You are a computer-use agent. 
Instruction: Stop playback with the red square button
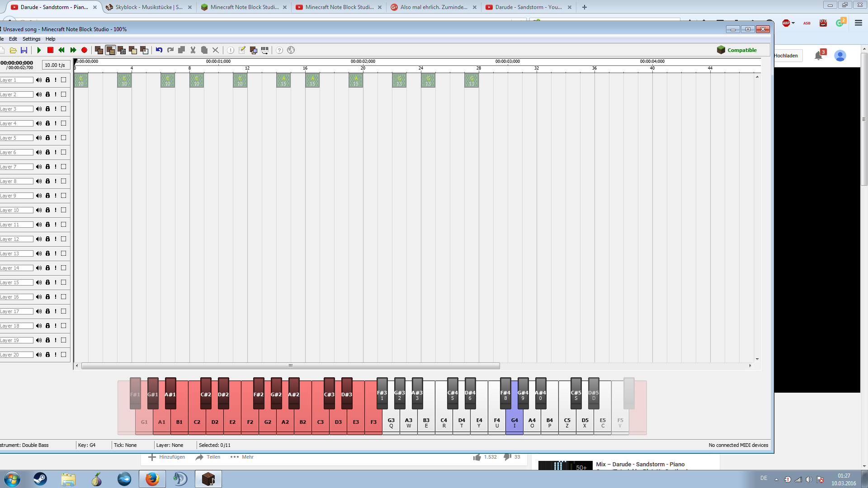coord(50,50)
